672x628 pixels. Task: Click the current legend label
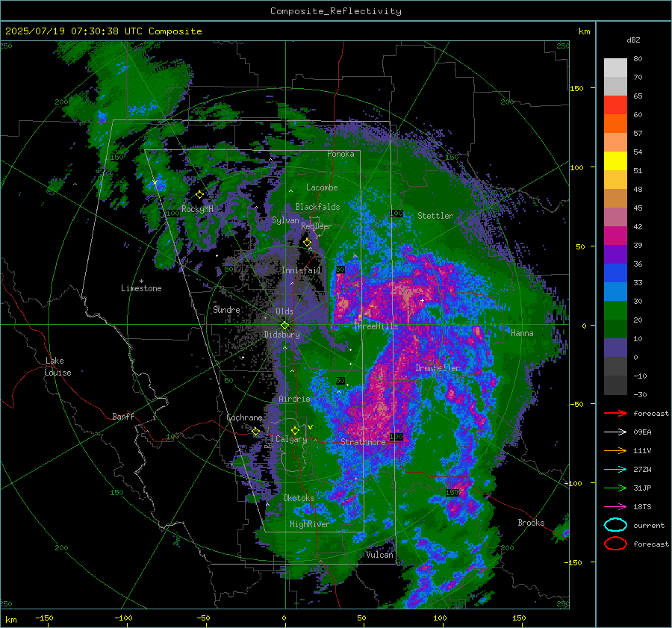coord(649,525)
